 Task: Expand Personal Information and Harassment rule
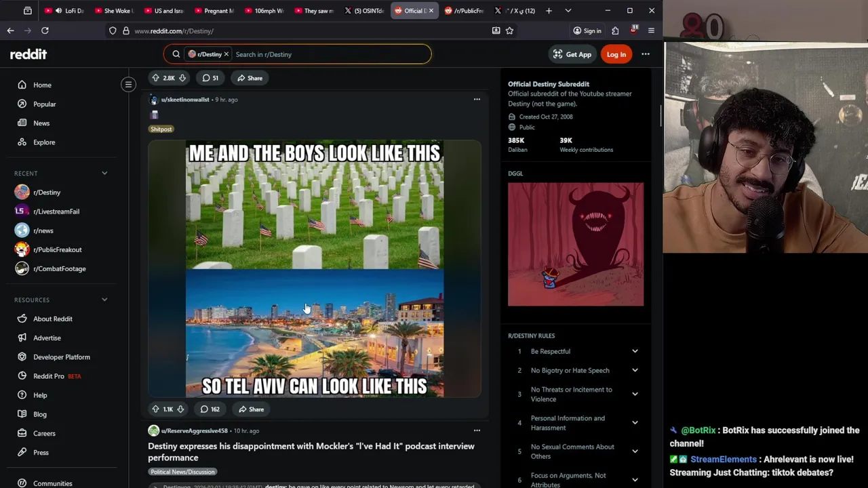click(x=635, y=423)
